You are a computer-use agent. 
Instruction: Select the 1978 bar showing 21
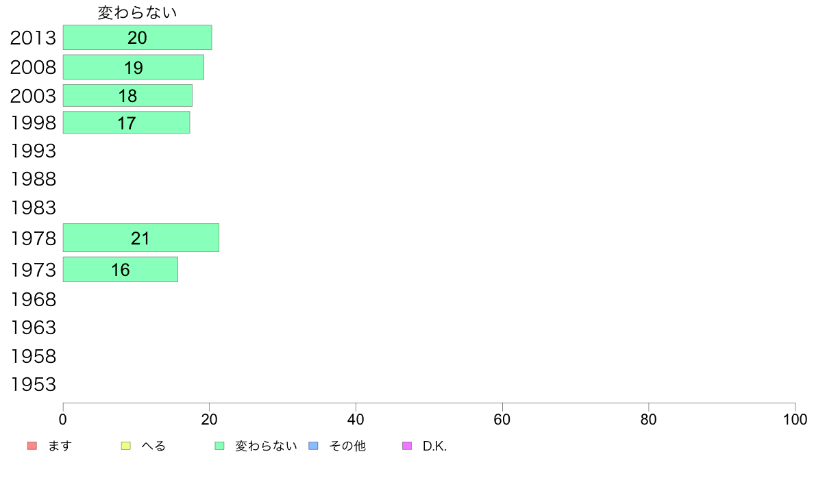141,238
